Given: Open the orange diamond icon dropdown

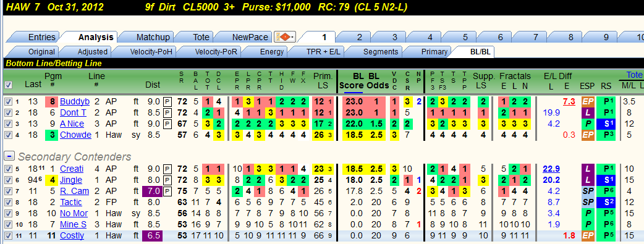Looking at the screenshot, I should coord(285,38).
